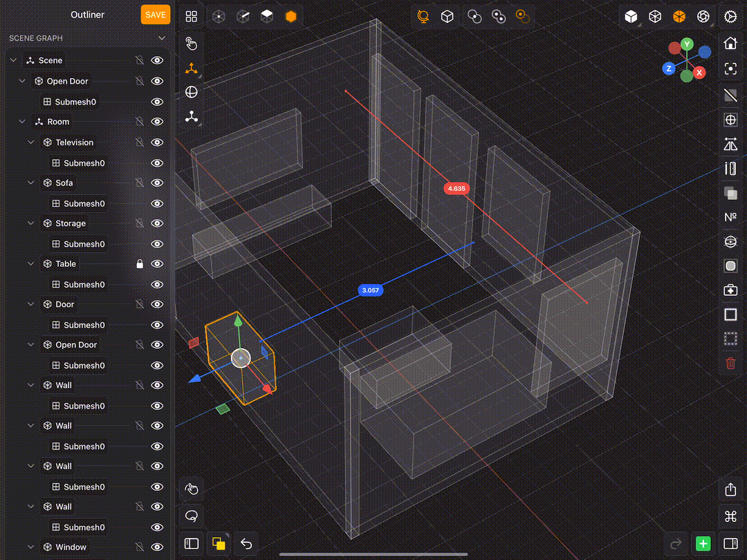Open the share export icon
This screenshot has width=747, height=560.
pyautogui.click(x=730, y=489)
